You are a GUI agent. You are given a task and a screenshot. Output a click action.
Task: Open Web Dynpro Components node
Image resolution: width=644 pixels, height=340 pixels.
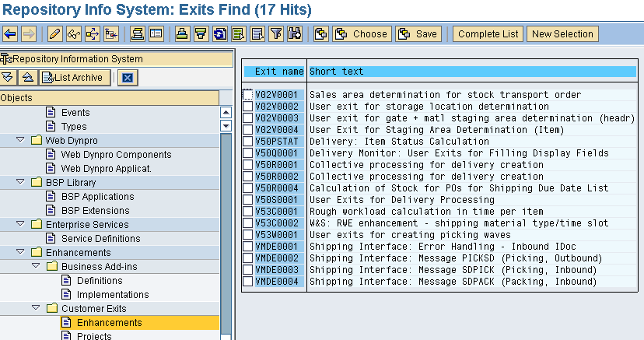(x=116, y=155)
